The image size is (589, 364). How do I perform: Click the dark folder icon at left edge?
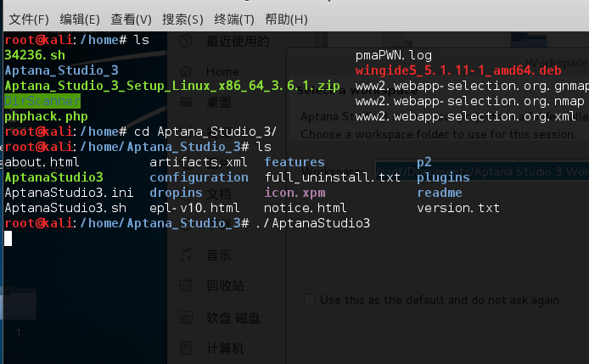click(x=20, y=304)
